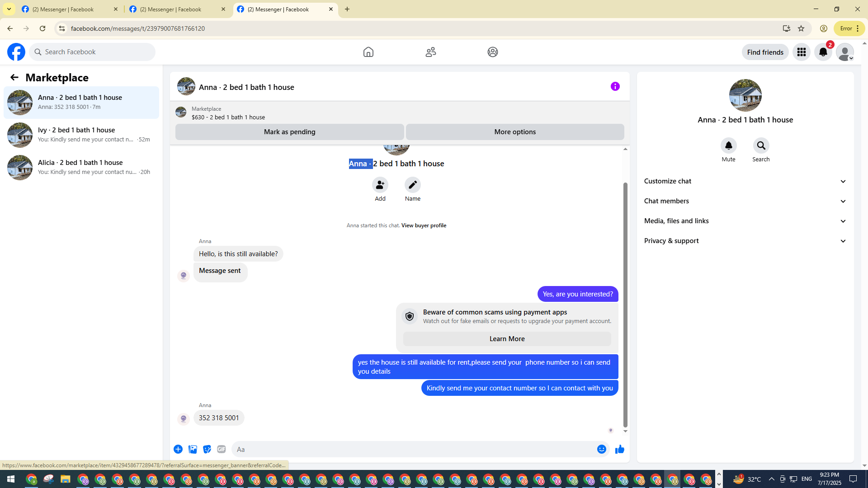868x488 pixels.
Task: Open File Explorer from the taskbar
Action: click(x=66, y=479)
